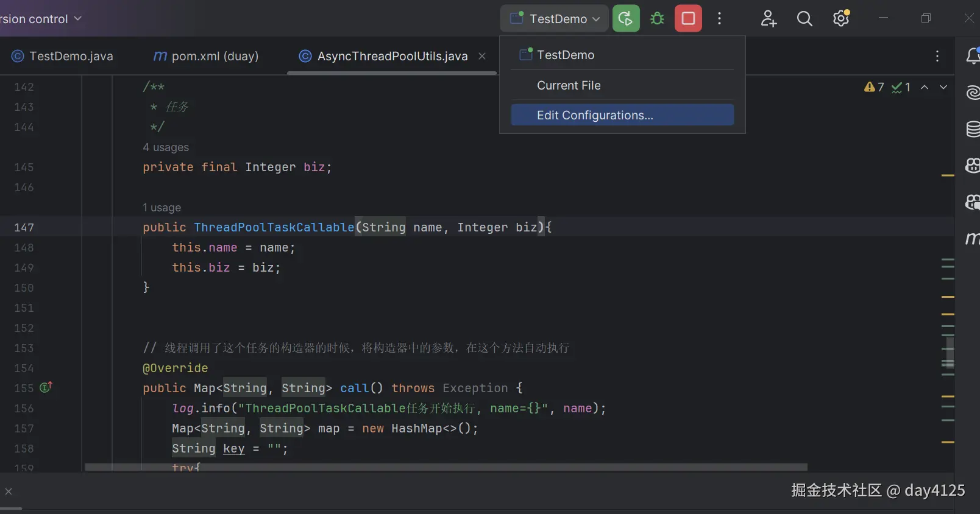Start debugging with the bug icon
This screenshot has height=514, width=980.
(x=657, y=18)
